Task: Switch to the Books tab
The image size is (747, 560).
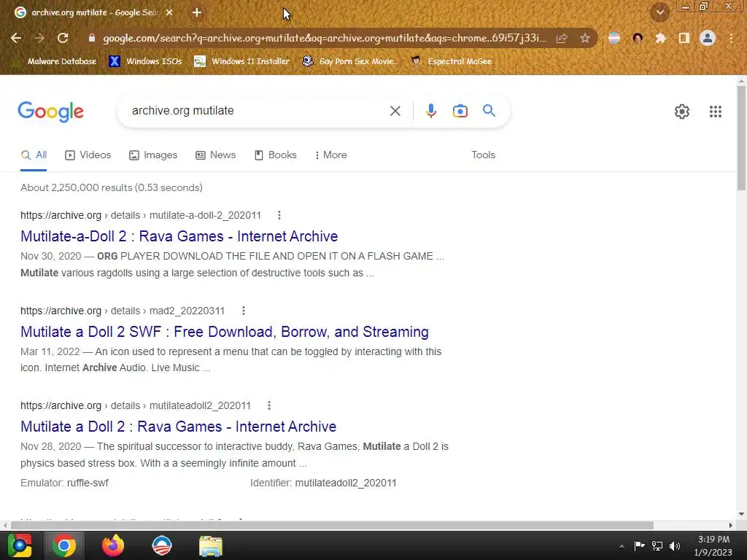Action: (276, 155)
